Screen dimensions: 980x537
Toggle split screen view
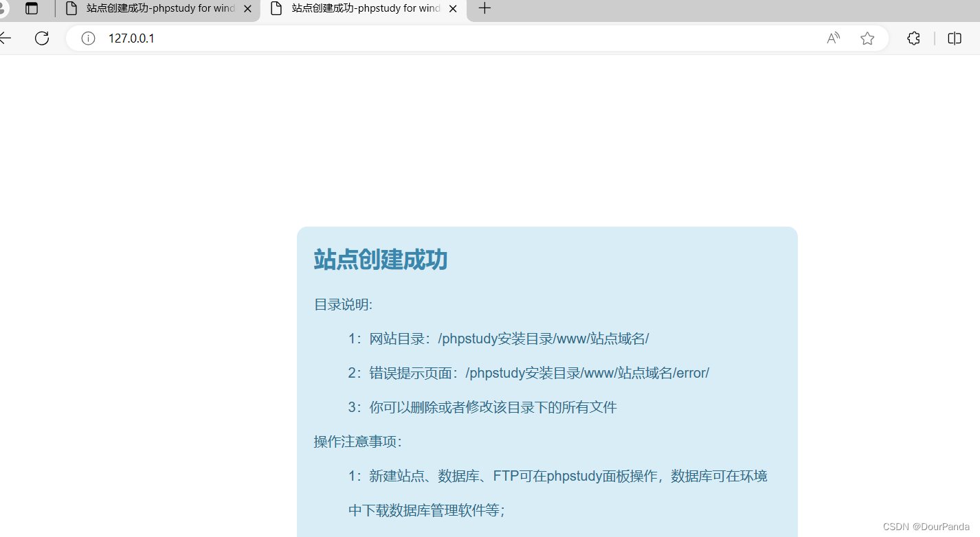[955, 38]
